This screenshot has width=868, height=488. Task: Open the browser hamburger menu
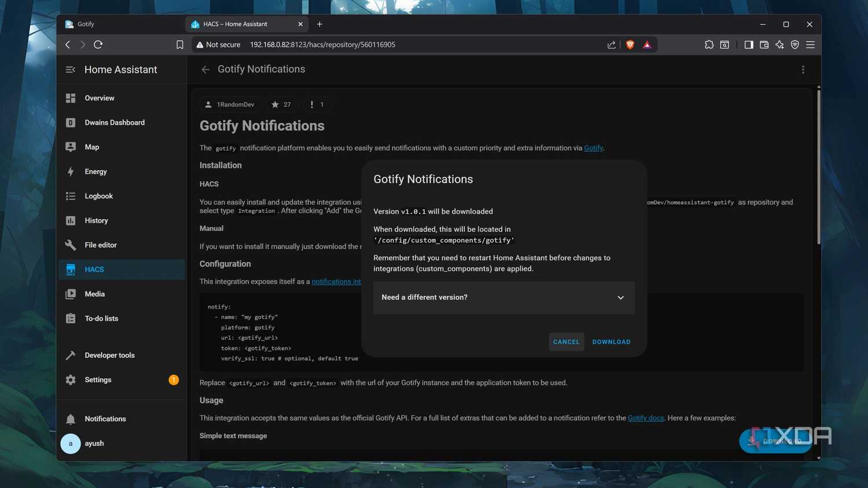810,45
